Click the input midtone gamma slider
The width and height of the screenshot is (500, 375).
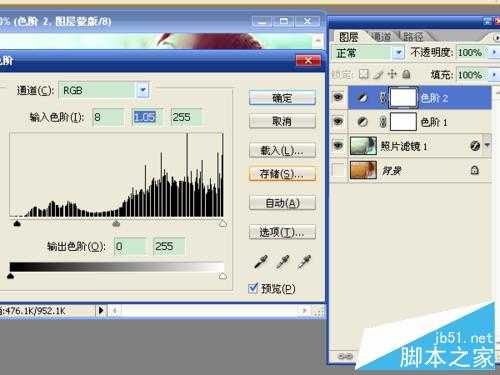point(116,223)
